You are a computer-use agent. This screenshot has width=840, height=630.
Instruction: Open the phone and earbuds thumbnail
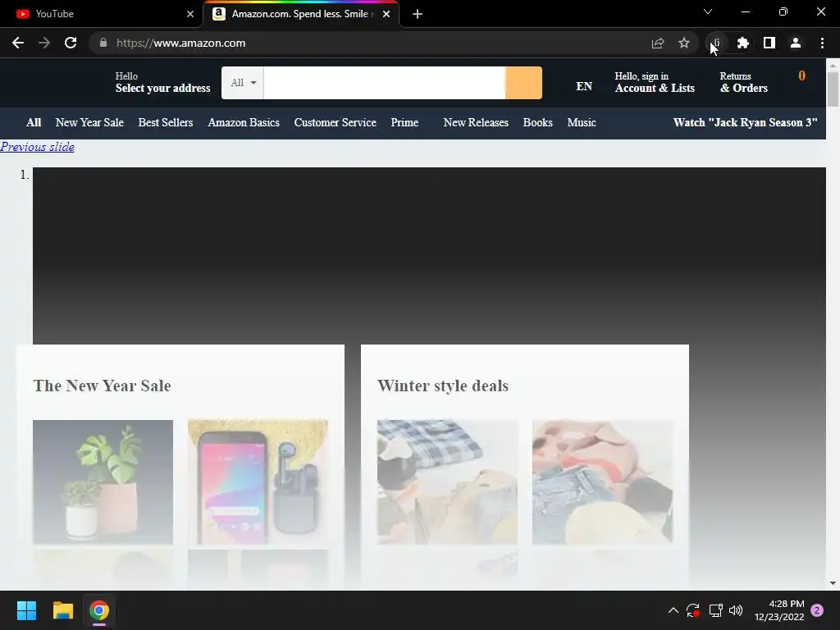(258, 482)
